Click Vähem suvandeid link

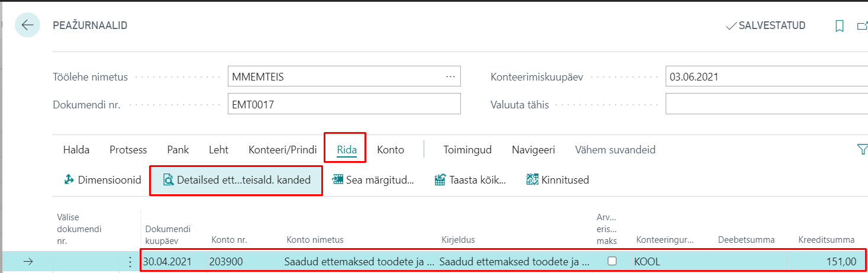pyautogui.click(x=615, y=150)
